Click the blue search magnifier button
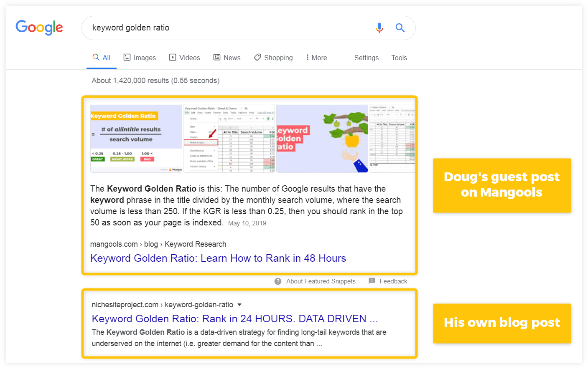 click(x=400, y=28)
